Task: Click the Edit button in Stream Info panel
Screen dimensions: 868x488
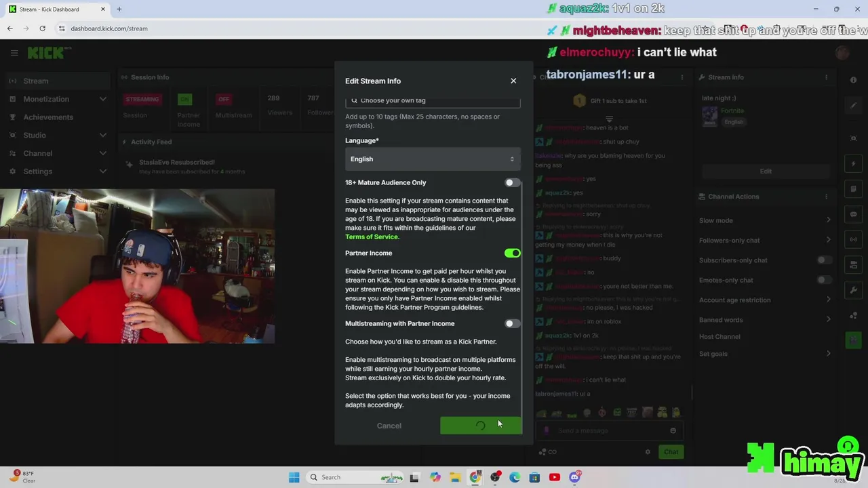Action: click(x=765, y=171)
